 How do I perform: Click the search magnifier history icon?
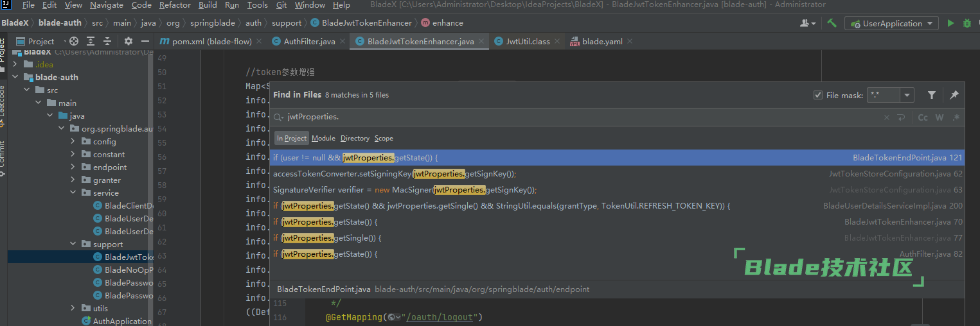coord(279,117)
